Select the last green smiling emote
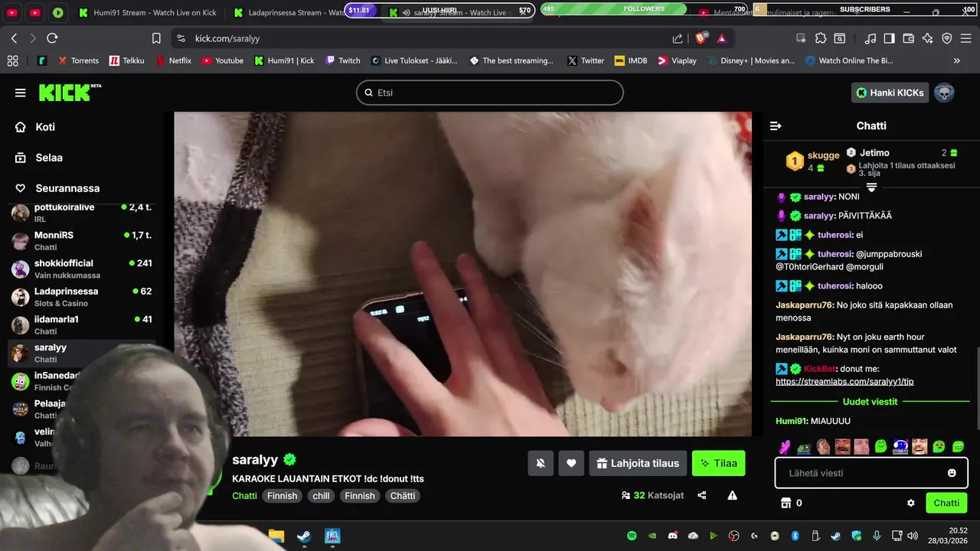The height and width of the screenshot is (551, 980). [x=958, y=446]
